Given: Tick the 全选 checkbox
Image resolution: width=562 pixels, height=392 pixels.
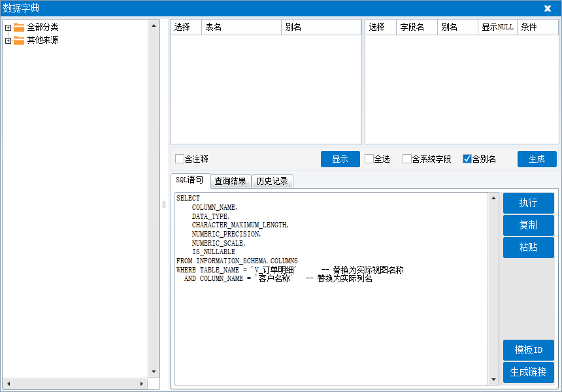Looking at the screenshot, I should [x=369, y=159].
